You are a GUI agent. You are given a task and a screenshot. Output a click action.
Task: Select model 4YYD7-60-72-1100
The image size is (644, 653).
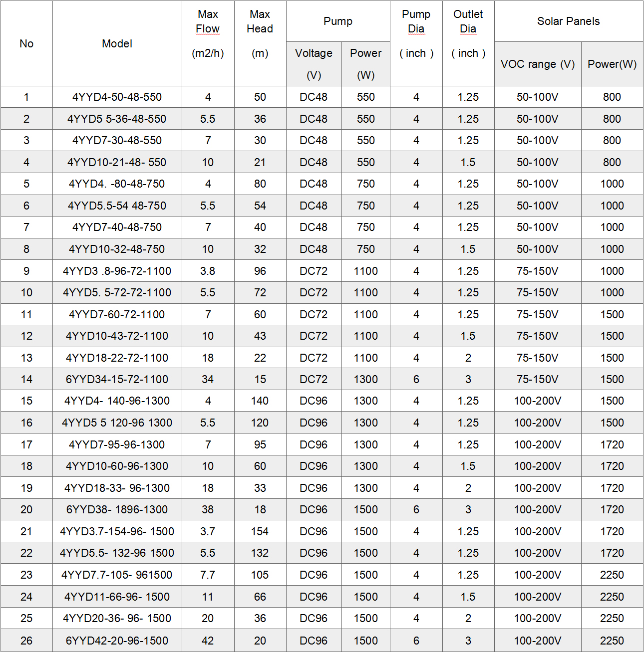(117, 314)
